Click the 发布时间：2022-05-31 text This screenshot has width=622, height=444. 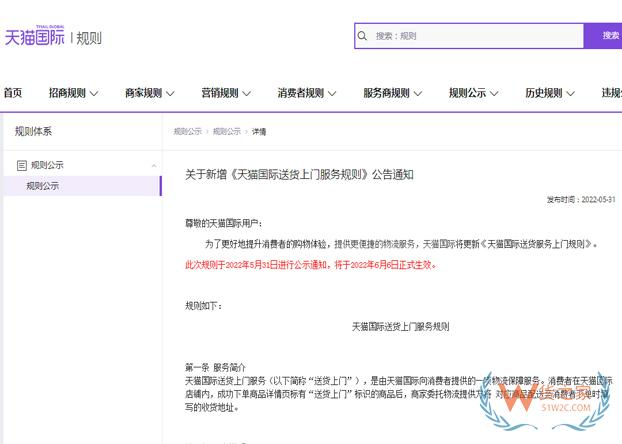point(581,200)
